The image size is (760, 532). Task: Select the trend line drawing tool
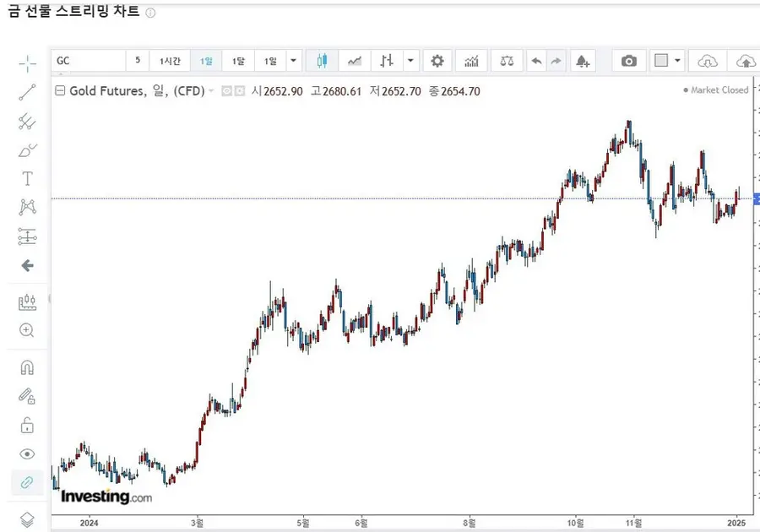tap(27, 93)
